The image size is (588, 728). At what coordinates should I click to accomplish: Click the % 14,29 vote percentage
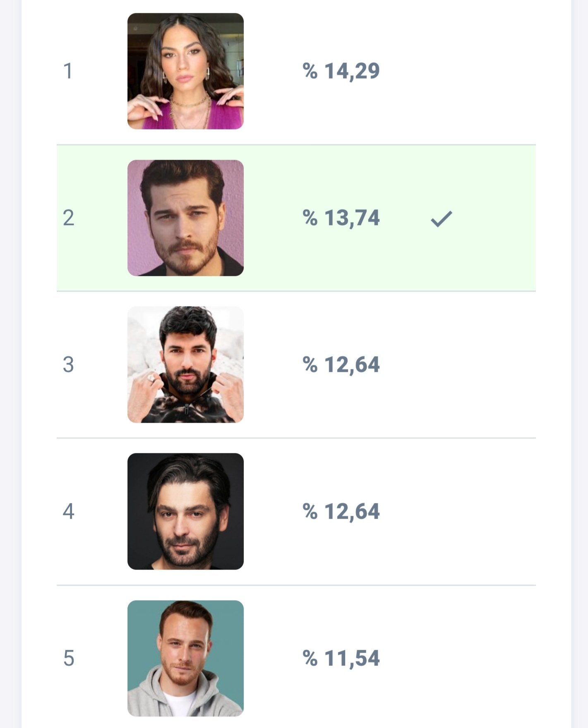(341, 71)
